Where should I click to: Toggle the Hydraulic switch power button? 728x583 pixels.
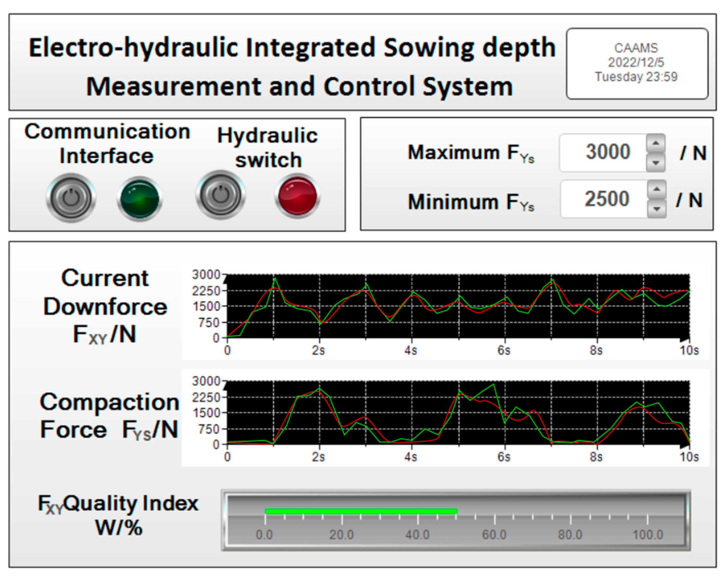tap(220, 196)
